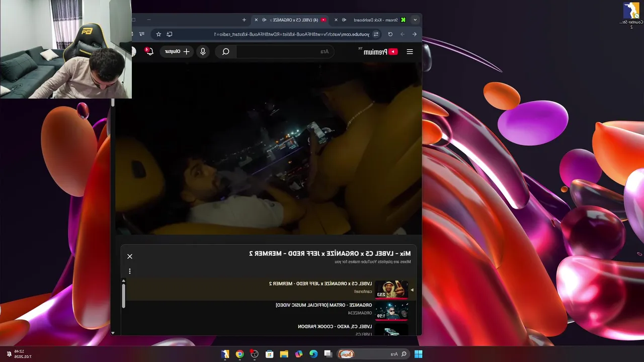Bookmark this page with the star icon

[158, 34]
